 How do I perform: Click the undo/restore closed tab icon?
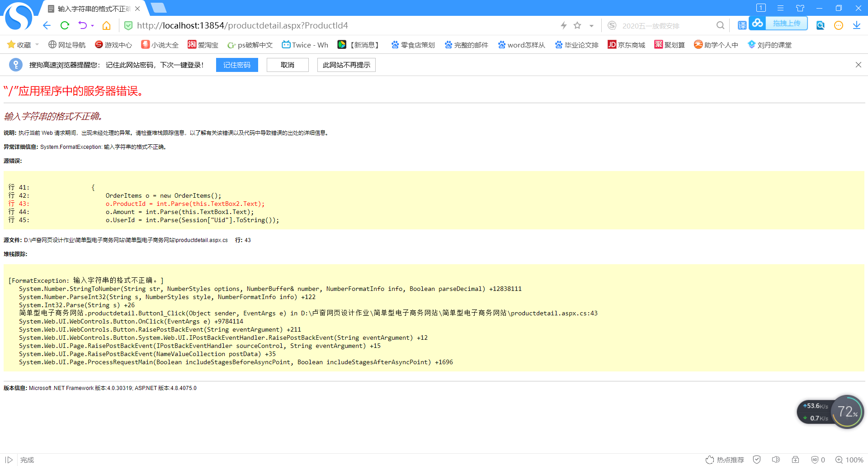(82, 25)
